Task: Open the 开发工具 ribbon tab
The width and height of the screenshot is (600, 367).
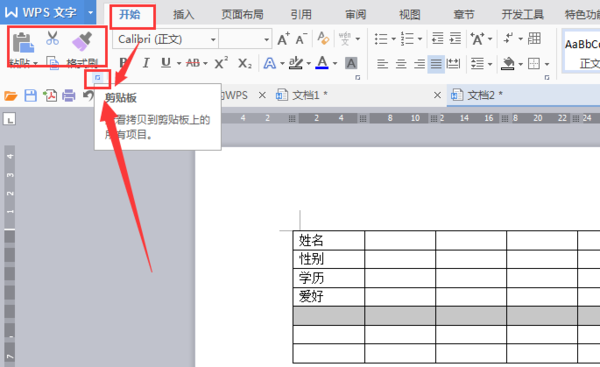Action: [x=522, y=15]
